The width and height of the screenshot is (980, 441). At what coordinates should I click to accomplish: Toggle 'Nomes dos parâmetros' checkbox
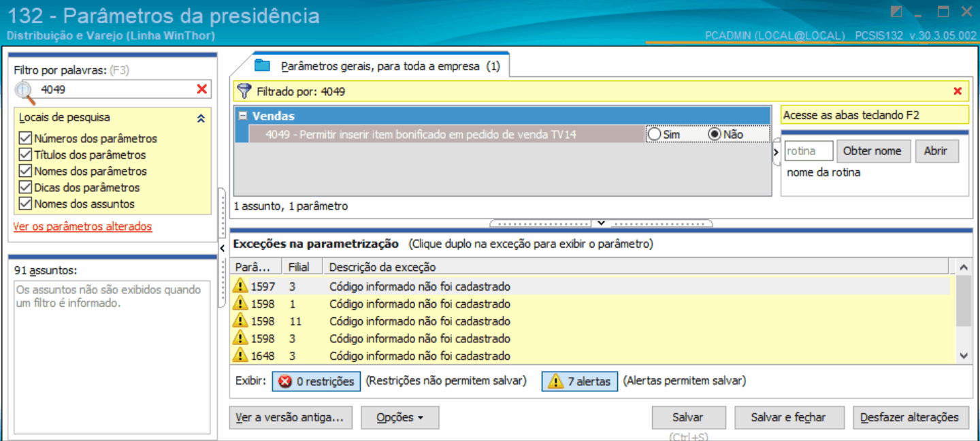coord(26,171)
